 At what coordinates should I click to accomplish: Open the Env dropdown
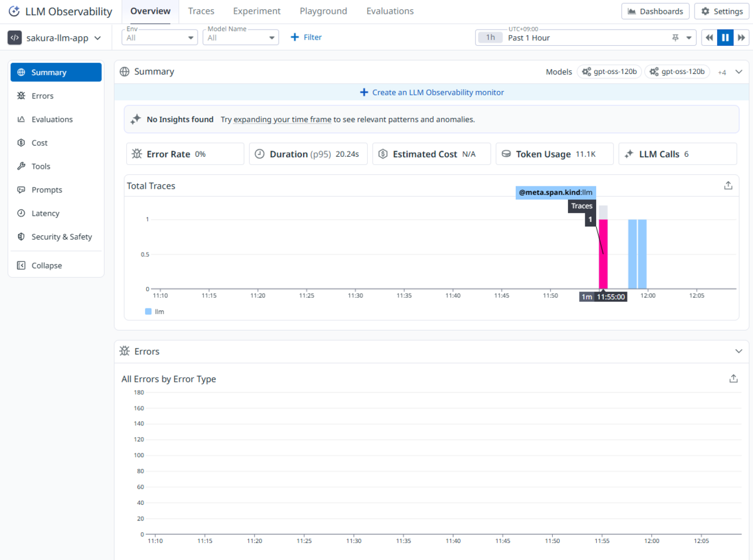tap(160, 38)
